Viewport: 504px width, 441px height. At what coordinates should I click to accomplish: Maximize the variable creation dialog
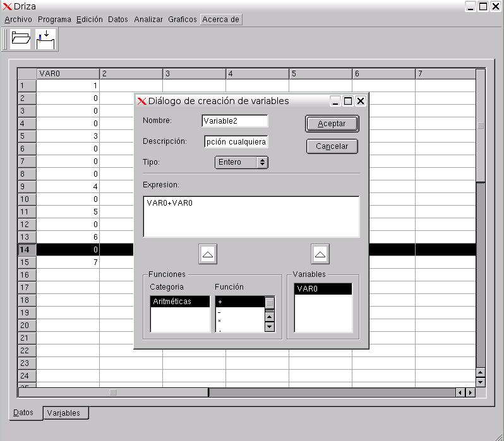point(348,101)
